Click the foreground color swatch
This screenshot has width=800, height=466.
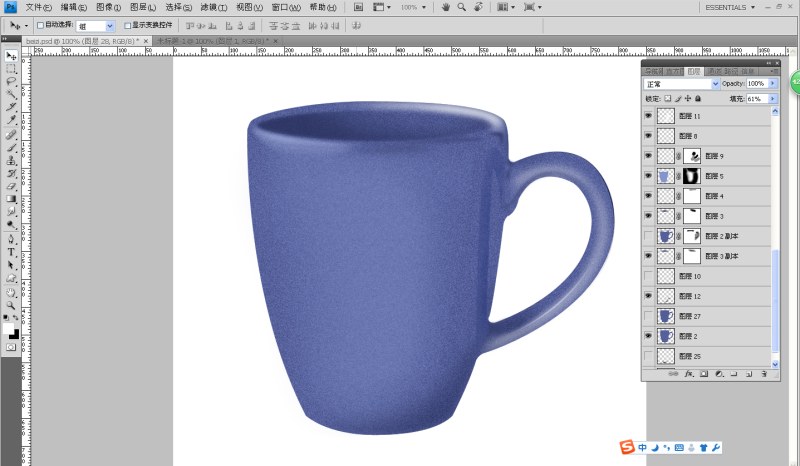[8, 329]
